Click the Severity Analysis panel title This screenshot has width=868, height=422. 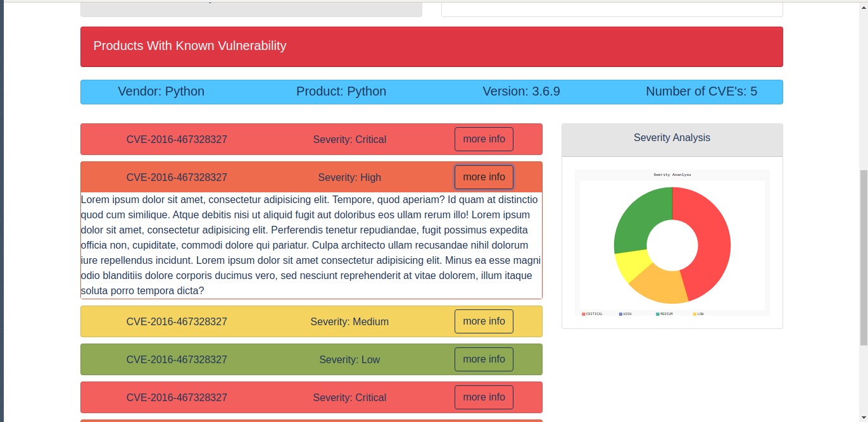[672, 137]
